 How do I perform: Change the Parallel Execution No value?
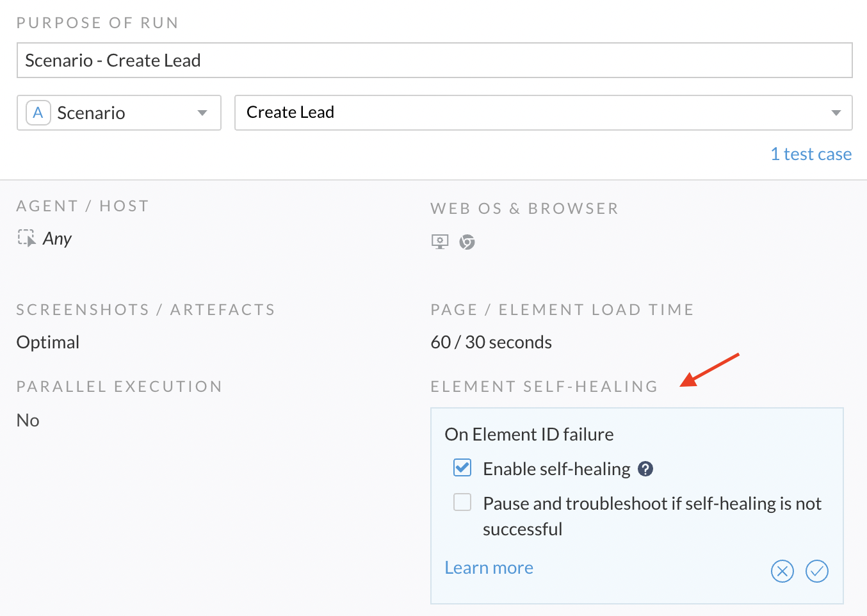pos(28,420)
